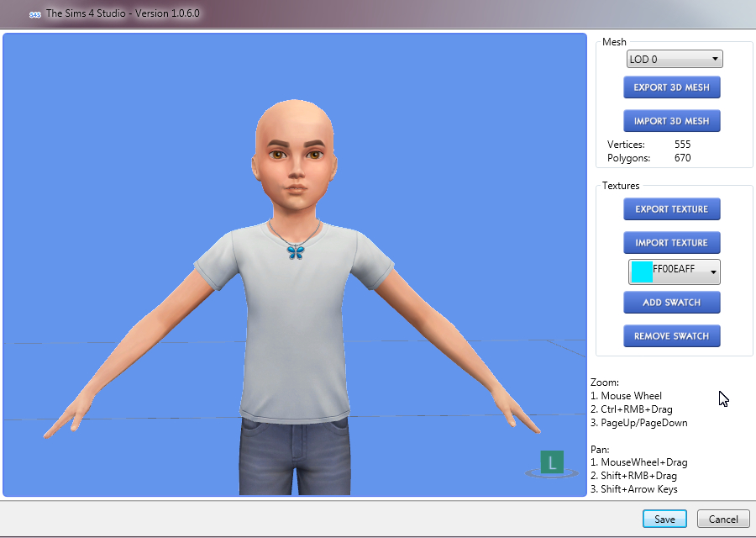Click the 'MouseWheel+Drag' pan hint text
The height and width of the screenshot is (538, 756).
644,462
